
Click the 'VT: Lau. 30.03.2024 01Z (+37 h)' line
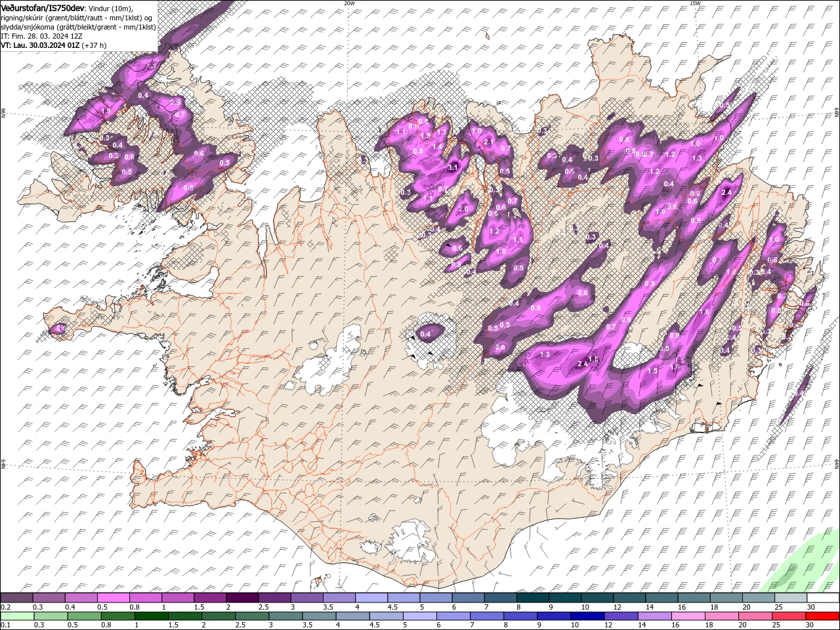click(54, 45)
